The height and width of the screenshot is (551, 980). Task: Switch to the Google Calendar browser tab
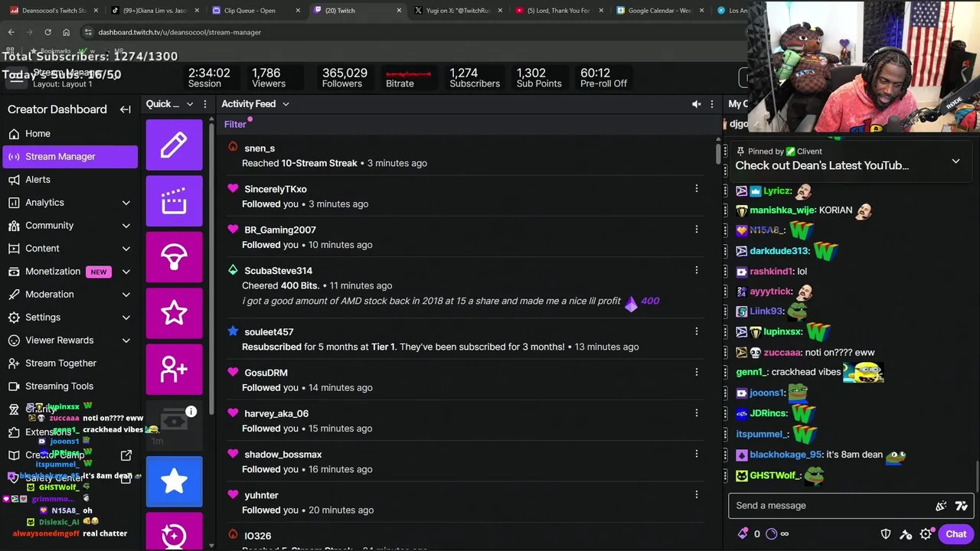(658, 11)
